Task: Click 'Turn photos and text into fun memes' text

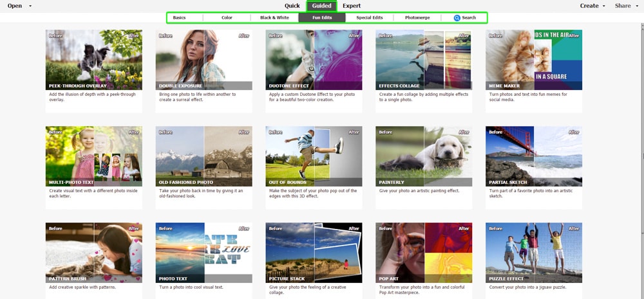Action: (x=528, y=97)
